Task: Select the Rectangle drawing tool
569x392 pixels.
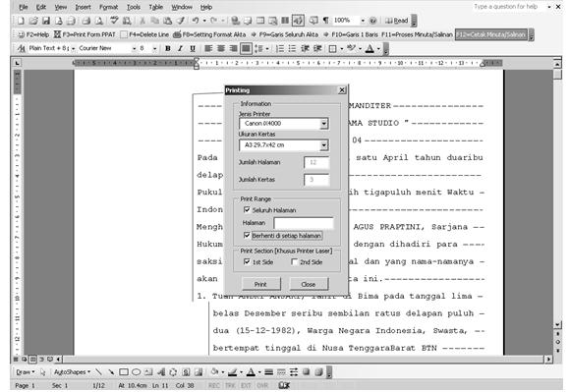Action: [124, 372]
